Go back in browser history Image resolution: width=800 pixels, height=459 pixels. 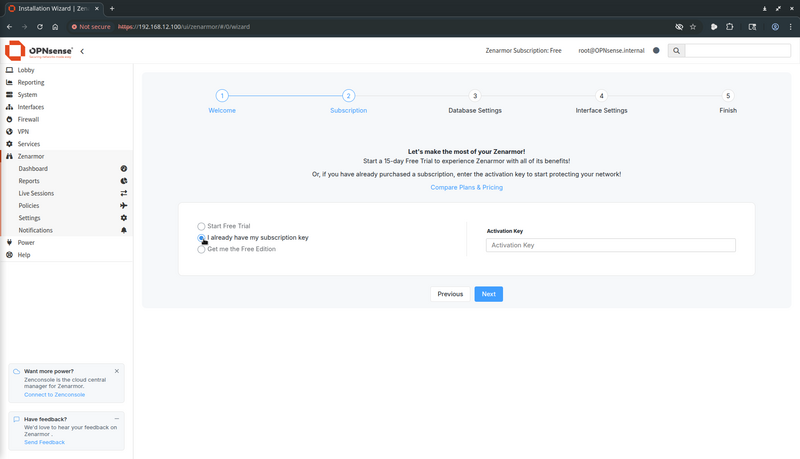(x=9, y=27)
